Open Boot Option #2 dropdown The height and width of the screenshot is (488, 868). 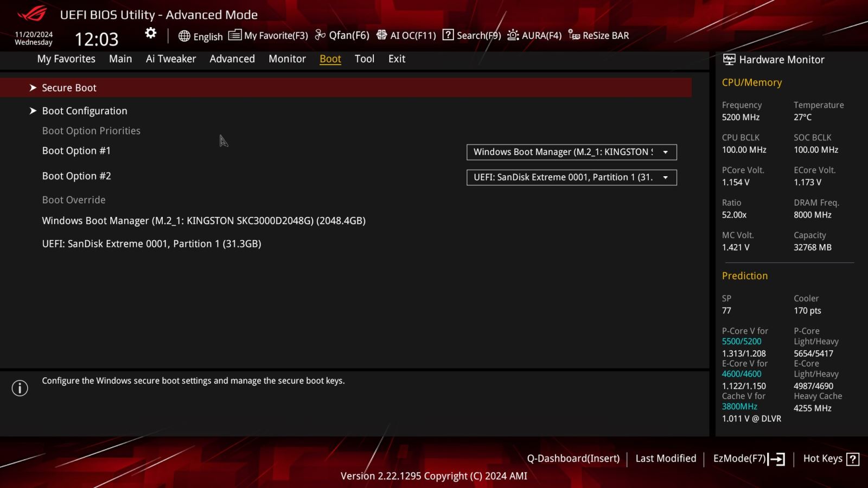(x=572, y=177)
